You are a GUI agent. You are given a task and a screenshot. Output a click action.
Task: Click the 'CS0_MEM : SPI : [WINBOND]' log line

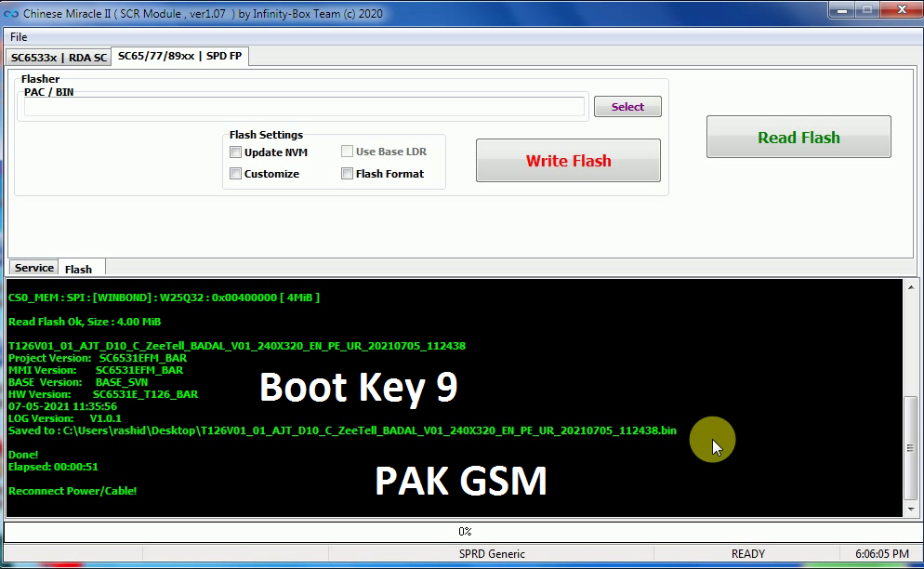tap(164, 298)
